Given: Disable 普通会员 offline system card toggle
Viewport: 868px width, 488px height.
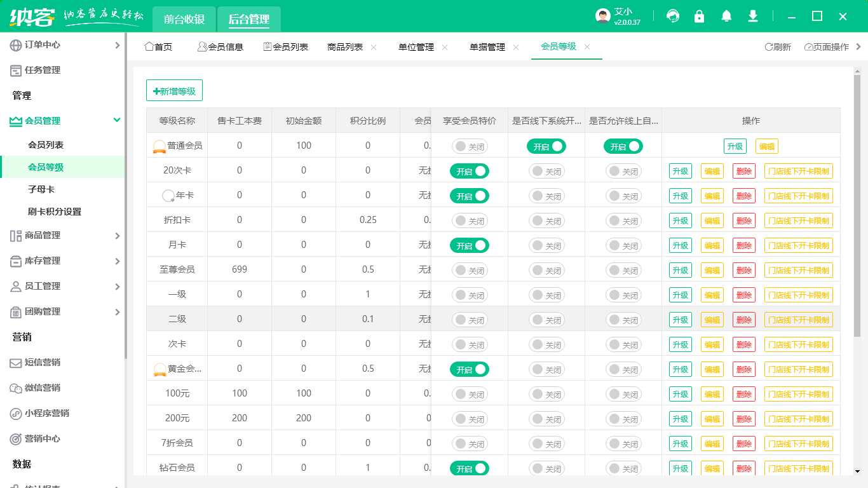Looking at the screenshot, I should tap(546, 146).
